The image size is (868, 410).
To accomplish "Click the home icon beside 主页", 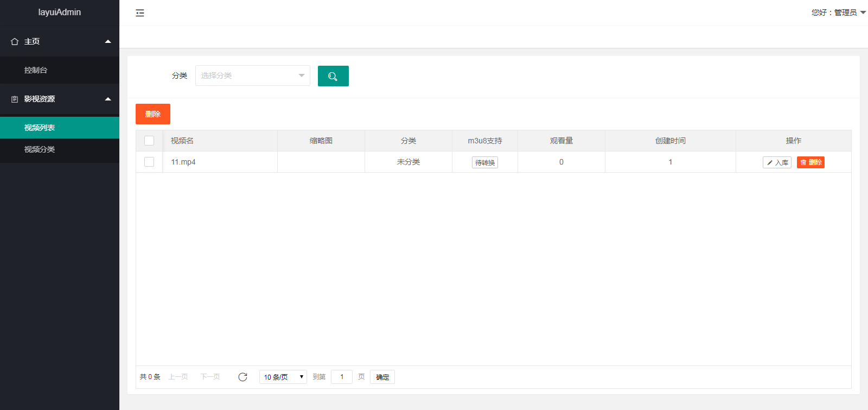I will click(x=15, y=41).
